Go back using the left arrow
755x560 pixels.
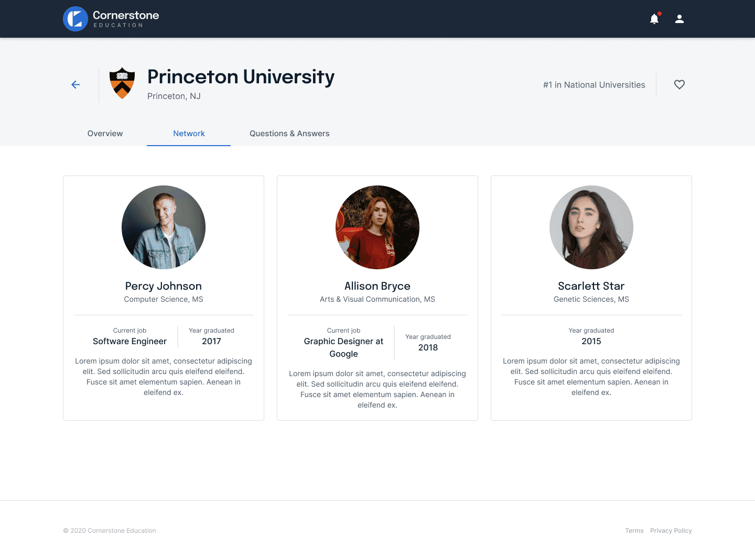75,84
